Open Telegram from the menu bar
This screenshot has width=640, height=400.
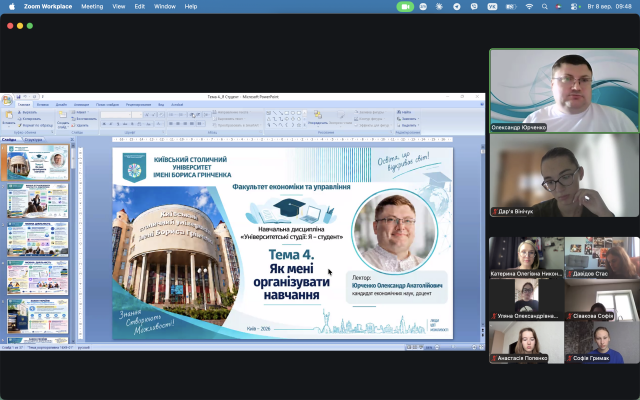tap(457, 7)
